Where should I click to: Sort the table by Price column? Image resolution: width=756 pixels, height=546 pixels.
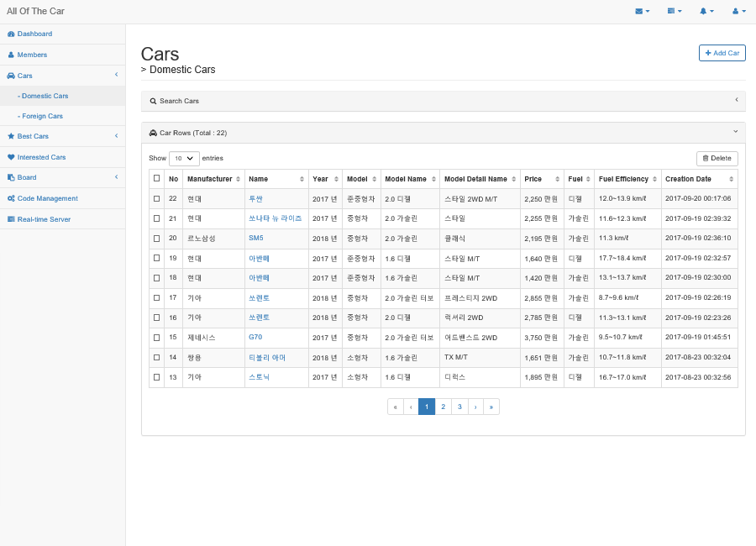tap(542, 179)
